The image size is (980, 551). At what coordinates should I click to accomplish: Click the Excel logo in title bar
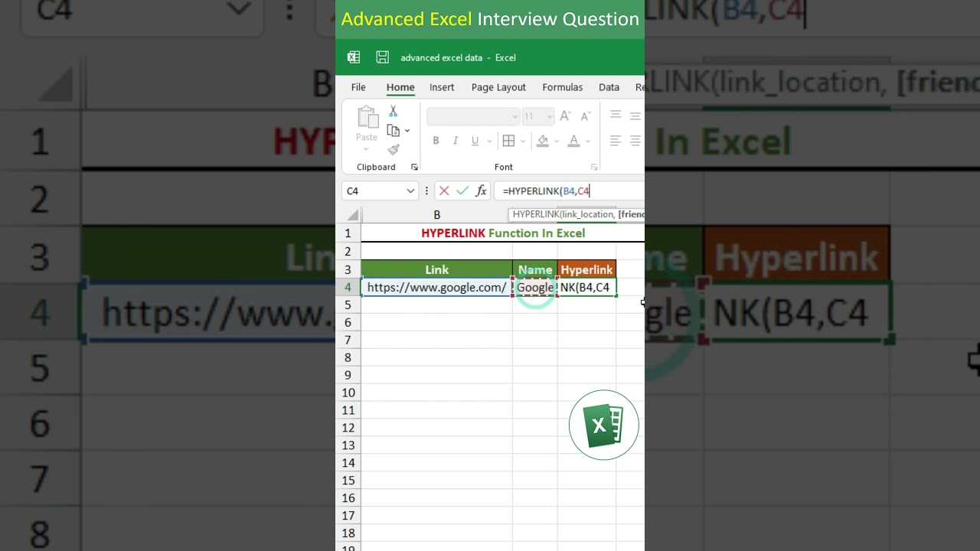point(354,57)
